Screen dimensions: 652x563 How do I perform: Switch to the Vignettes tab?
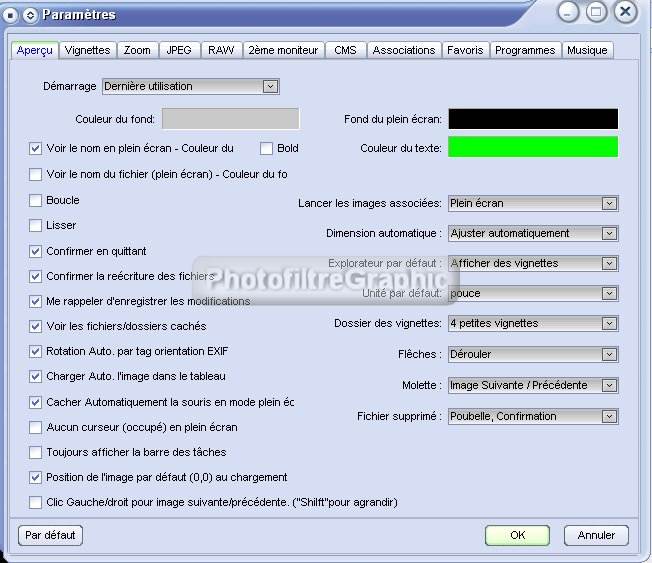[x=87, y=50]
